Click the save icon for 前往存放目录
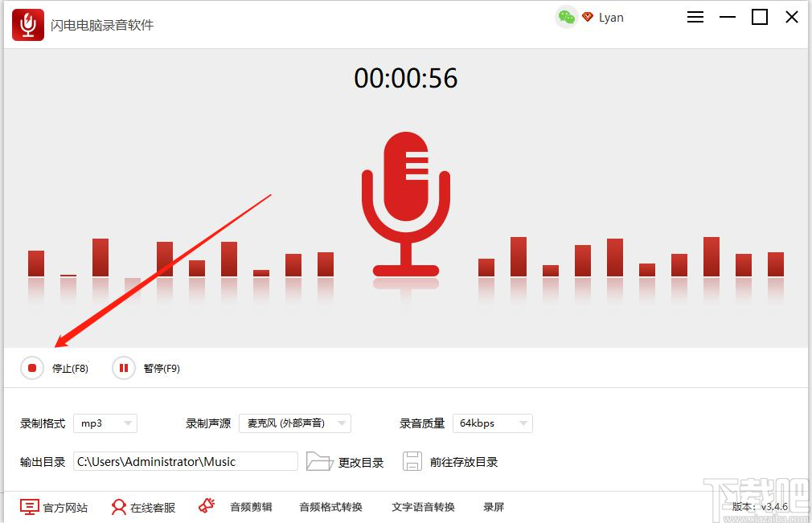 412,461
